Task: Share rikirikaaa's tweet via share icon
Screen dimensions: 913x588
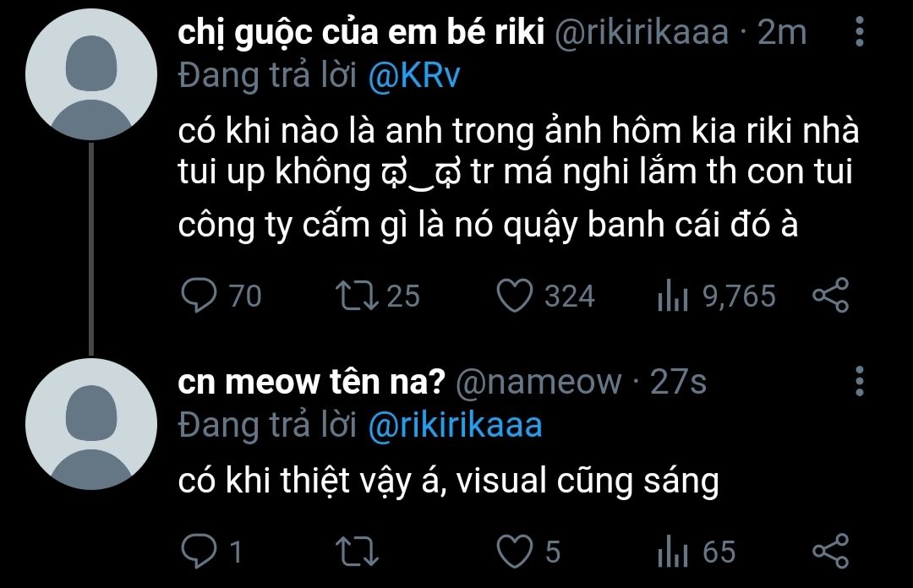Action: [831, 295]
